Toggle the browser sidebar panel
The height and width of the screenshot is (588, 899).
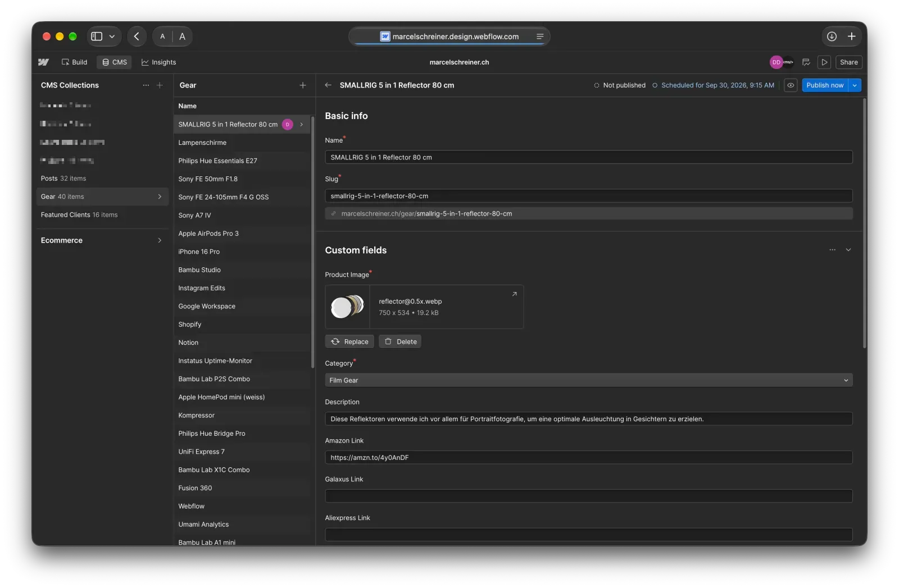[x=97, y=37]
